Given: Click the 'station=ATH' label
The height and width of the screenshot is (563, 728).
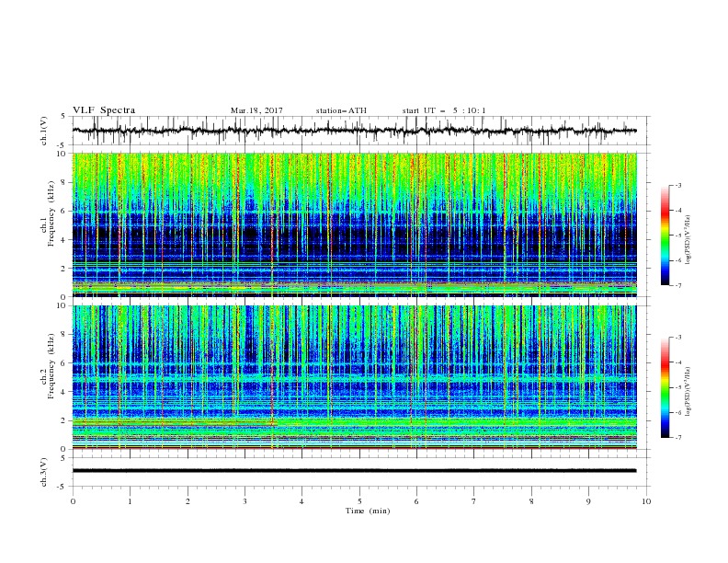Looking at the screenshot, I should (341, 110).
